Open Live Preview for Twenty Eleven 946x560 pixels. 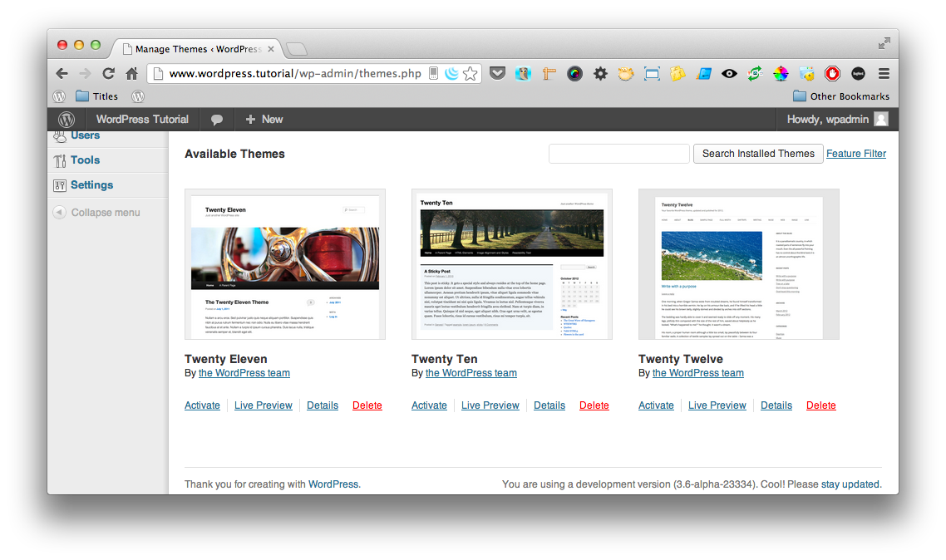[x=263, y=405]
